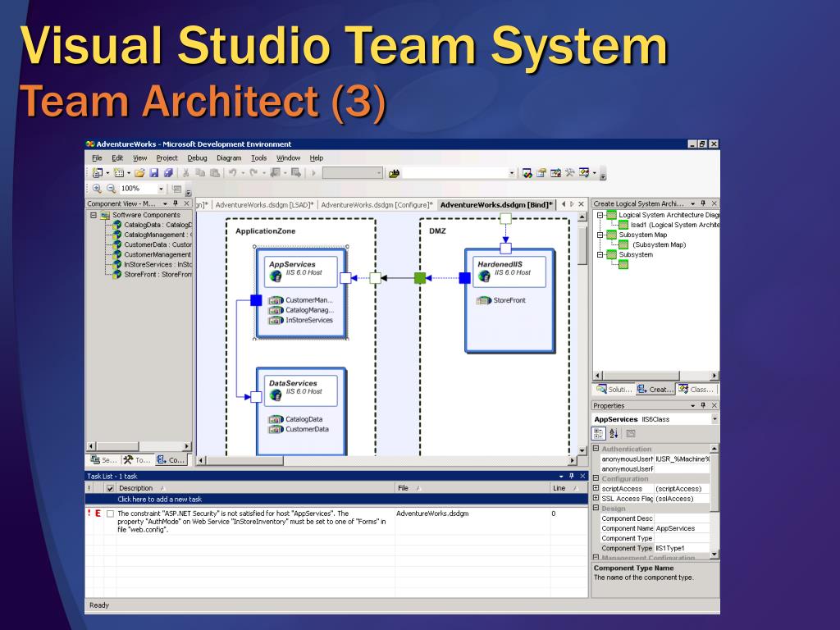The height and width of the screenshot is (630, 840).
Task: Click the Find in Files toolbar icon
Action: coord(395,173)
